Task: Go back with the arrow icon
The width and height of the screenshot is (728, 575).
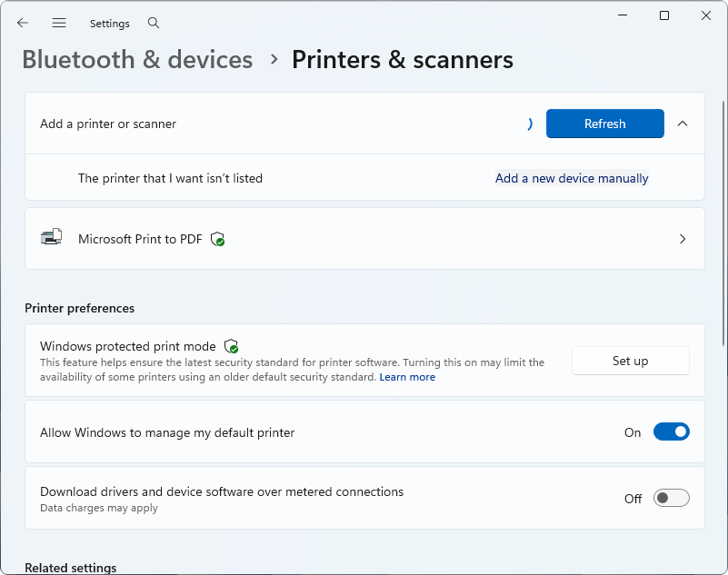Action: click(23, 23)
